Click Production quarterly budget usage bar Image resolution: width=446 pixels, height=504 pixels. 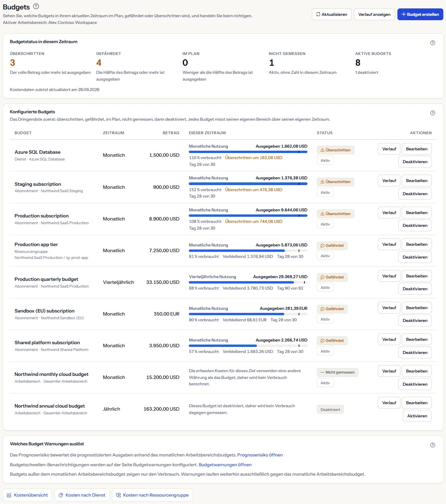tap(248, 283)
